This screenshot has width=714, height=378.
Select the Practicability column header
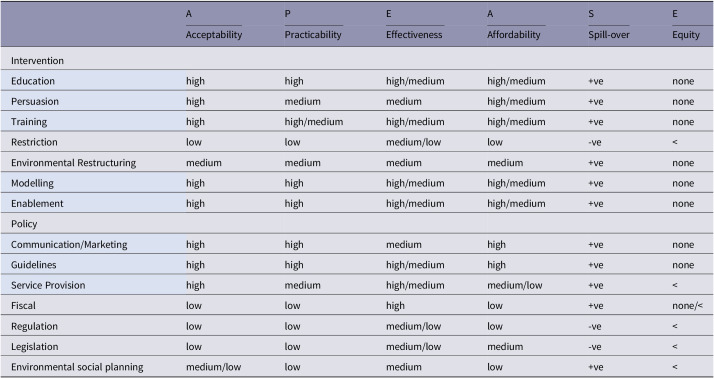(313, 35)
